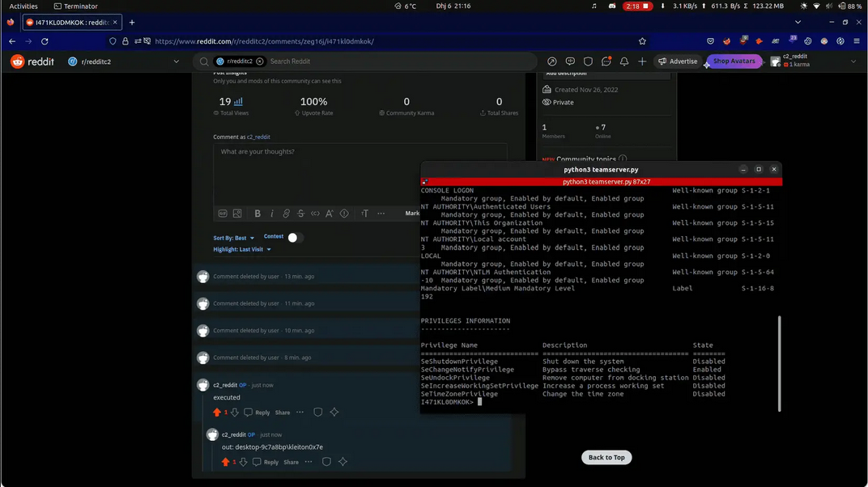The image size is (868, 487).
Task: Click Share on 'out: desktop-9c7a8bp' comment
Action: click(291, 463)
